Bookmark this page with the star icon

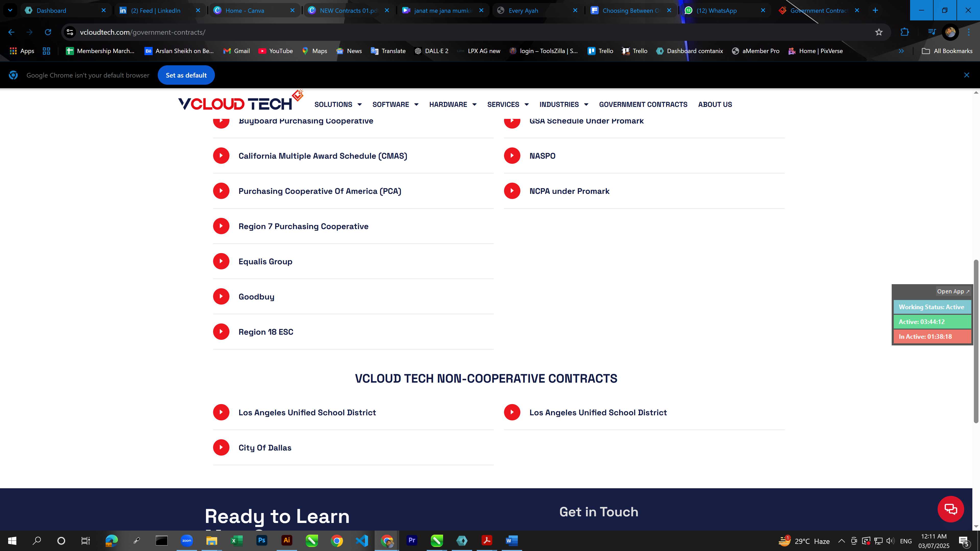[879, 32]
